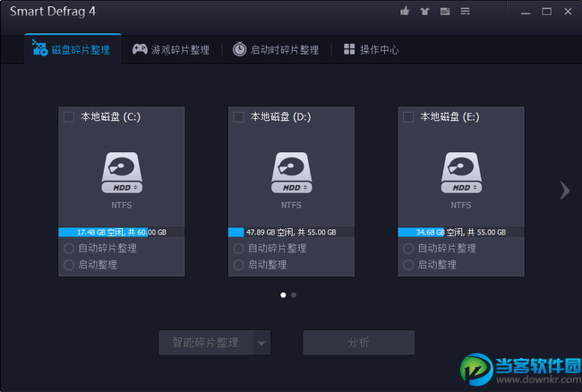Enable 自动碎片整理 for drive E:
This screenshot has width=582, height=392.
click(408, 249)
